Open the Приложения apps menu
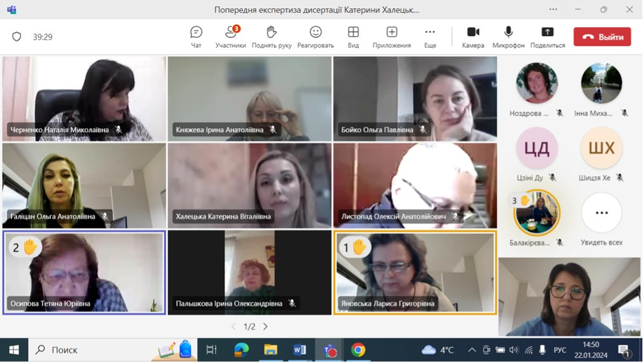 391,37
